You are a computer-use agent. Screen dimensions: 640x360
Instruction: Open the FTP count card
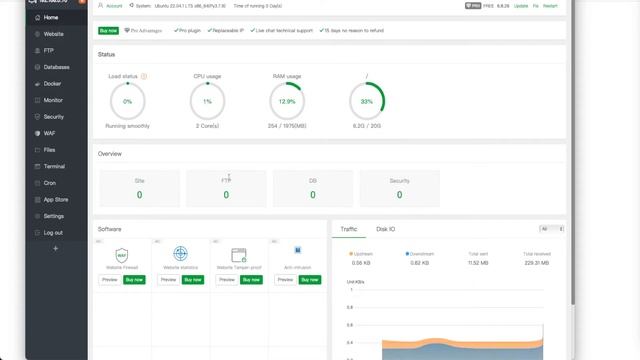(x=226, y=188)
